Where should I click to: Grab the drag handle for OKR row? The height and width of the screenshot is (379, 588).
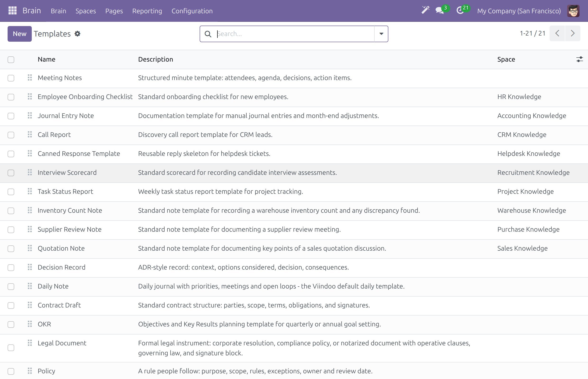pyautogui.click(x=30, y=324)
